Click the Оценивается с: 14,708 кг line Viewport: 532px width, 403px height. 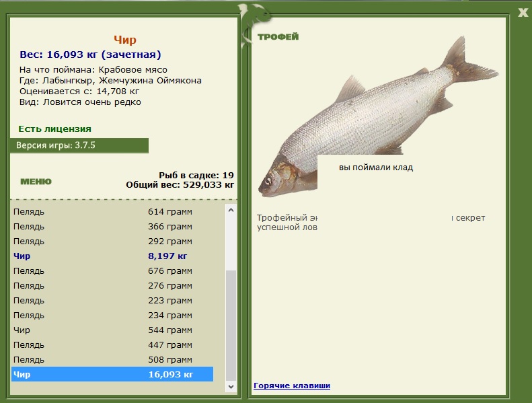(x=79, y=91)
